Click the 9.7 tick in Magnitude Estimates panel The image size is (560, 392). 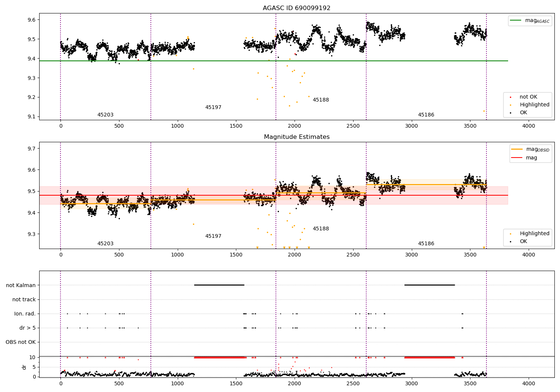(x=32, y=148)
